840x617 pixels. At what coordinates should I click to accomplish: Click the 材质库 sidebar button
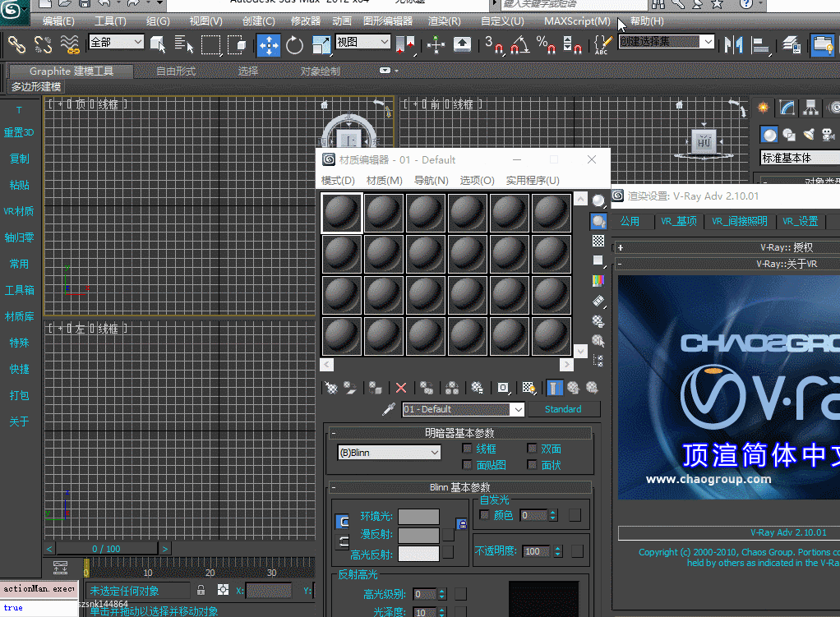tap(19, 316)
